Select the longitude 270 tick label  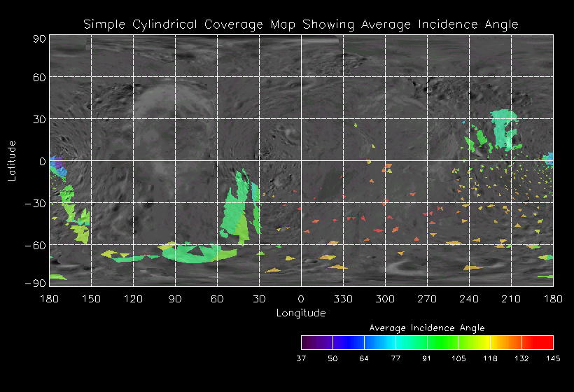(x=427, y=299)
